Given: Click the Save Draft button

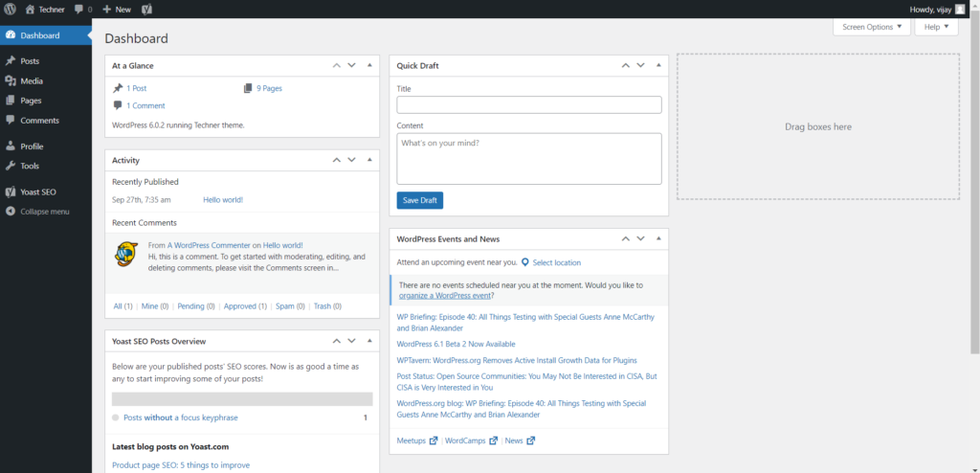Looking at the screenshot, I should [x=420, y=200].
